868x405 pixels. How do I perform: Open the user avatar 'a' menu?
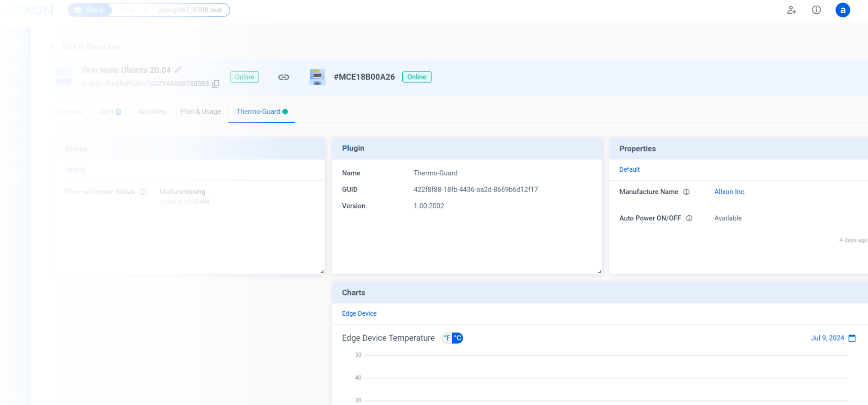[x=842, y=10]
